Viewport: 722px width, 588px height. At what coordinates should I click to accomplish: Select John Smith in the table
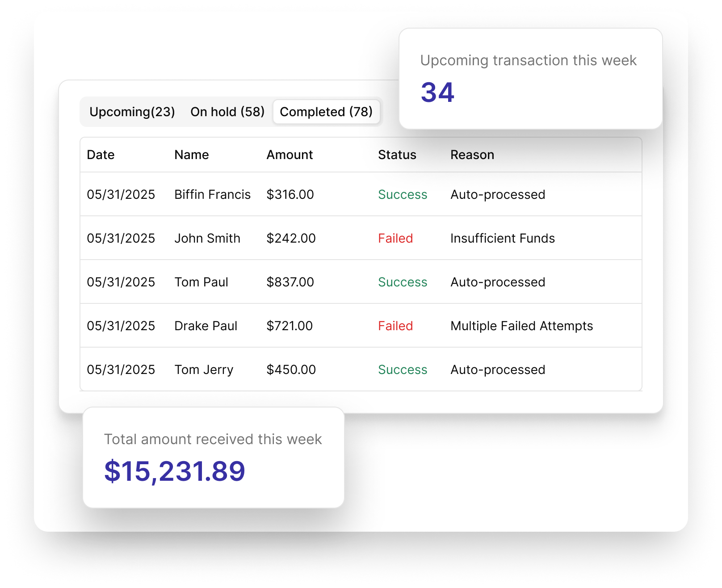click(x=207, y=238)
